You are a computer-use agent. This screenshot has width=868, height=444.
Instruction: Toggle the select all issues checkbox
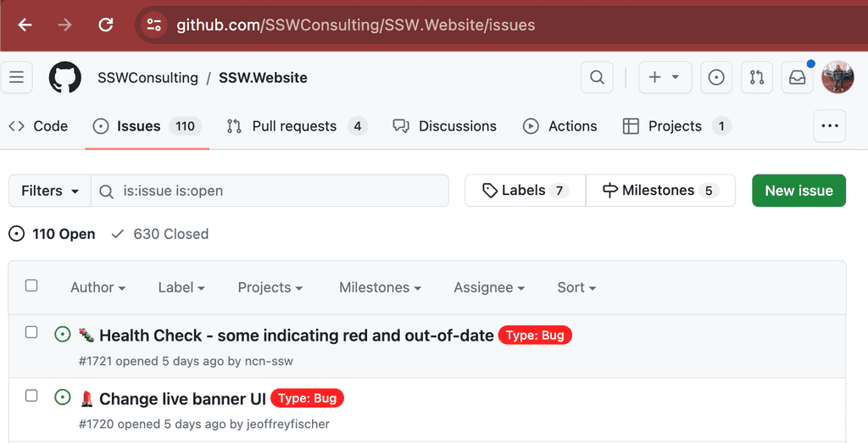pos(31,286)
